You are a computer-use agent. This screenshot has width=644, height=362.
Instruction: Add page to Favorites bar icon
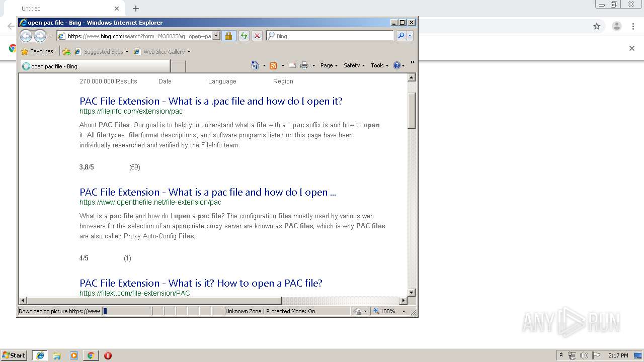coord(66,51)
